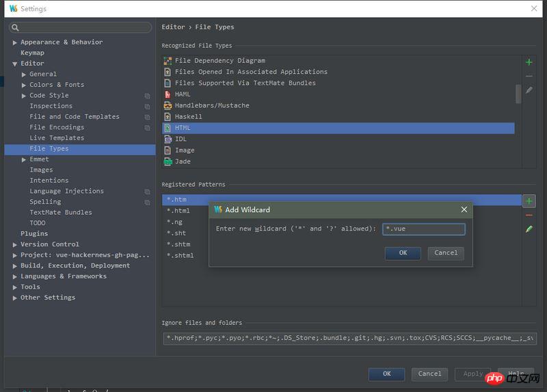Click the Apply button
Screen dimensions: 547x392
tap(472, 374)
